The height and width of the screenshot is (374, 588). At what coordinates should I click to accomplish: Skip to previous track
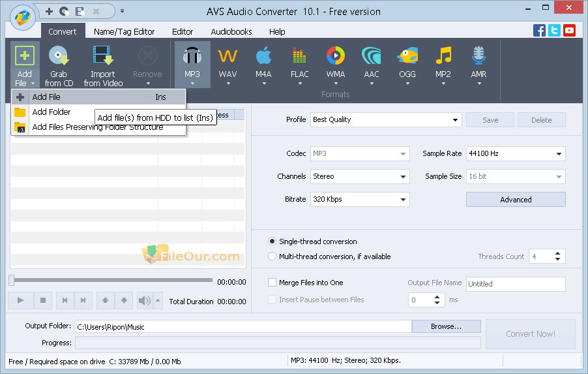tap(65, 300)
